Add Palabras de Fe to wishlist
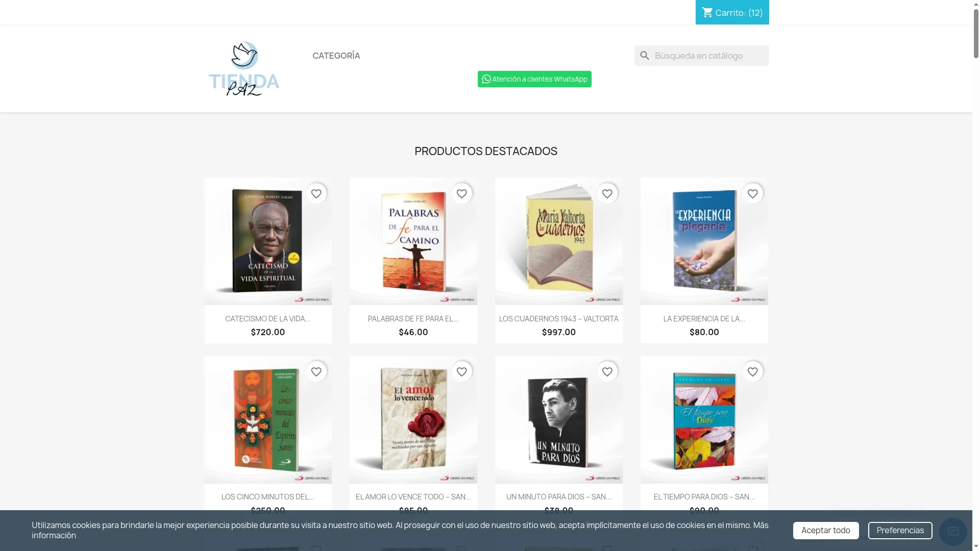 click(462, 194)
